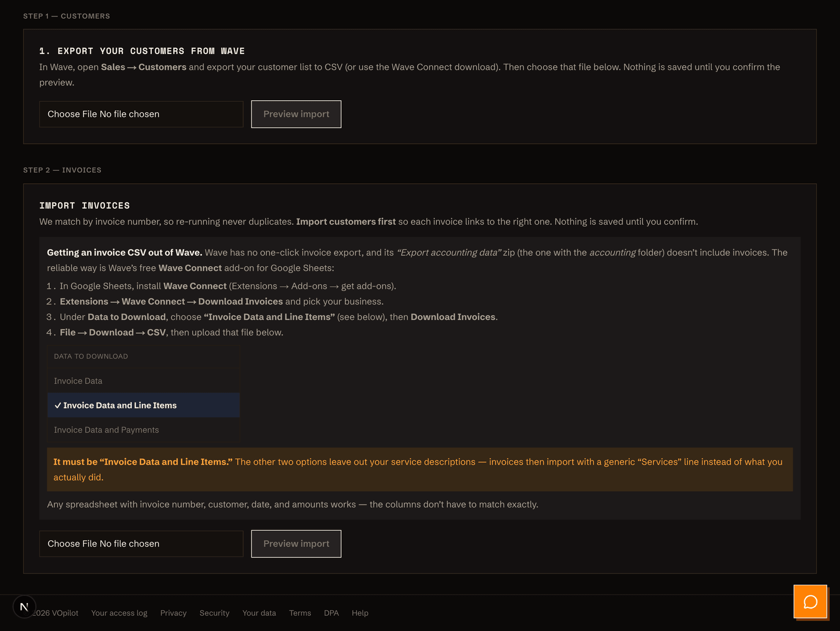Choose a customer CSV file in step 1

click(141, 114)
